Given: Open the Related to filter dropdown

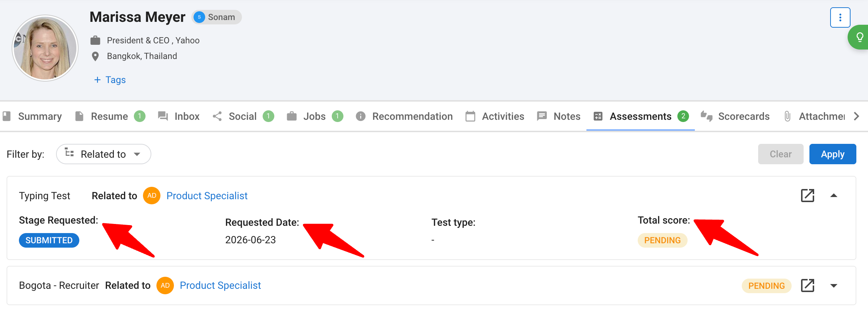Looking at the screenshot, I should pyautogui.click(x=104, y=154).
